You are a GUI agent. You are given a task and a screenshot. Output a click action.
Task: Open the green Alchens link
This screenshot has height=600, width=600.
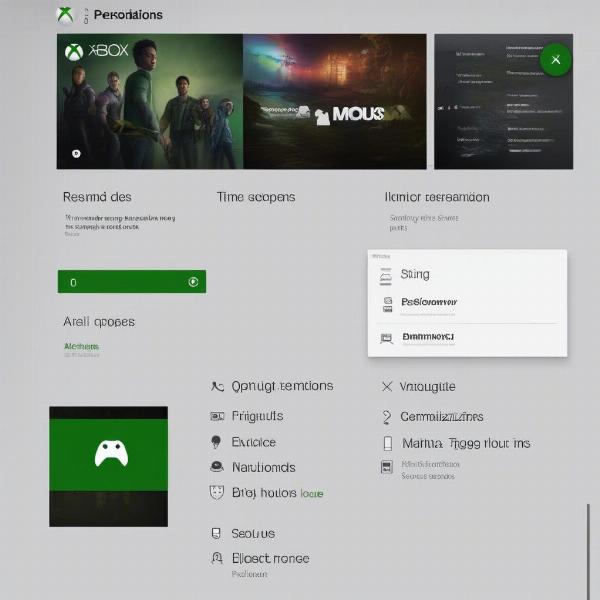coord(81,346)
